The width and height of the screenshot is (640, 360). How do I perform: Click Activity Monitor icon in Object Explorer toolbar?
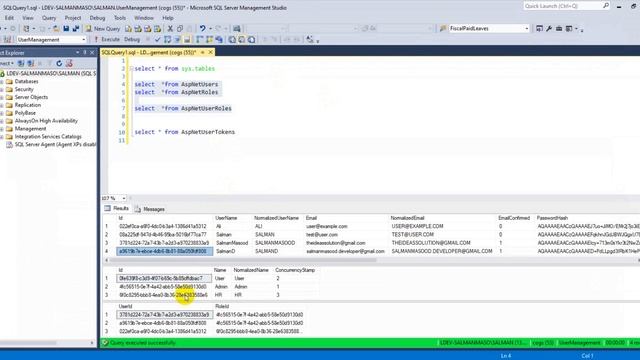69,63
